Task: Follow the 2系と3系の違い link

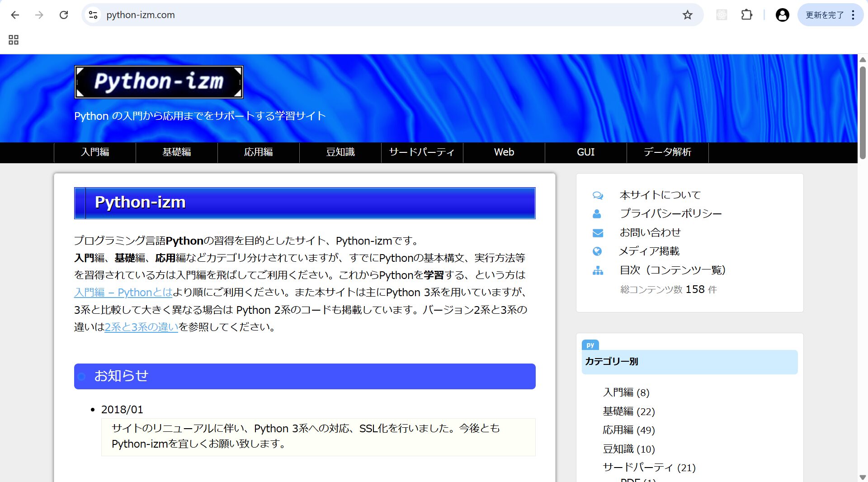Action: [142, 327]
